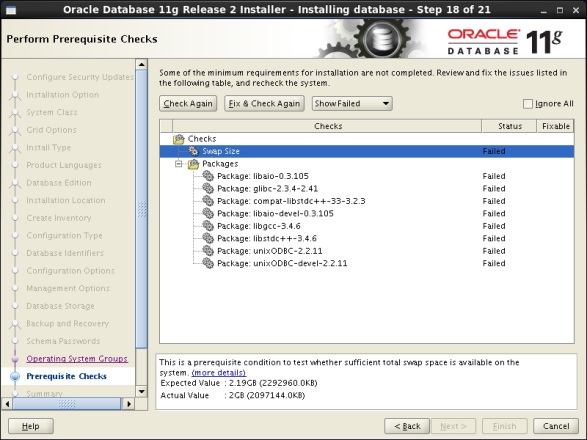Click gear icon beside libaio-devel-0.3.105
Image resolution: width=587 pixels, height=440 pixels.
(x=208, y=213)
